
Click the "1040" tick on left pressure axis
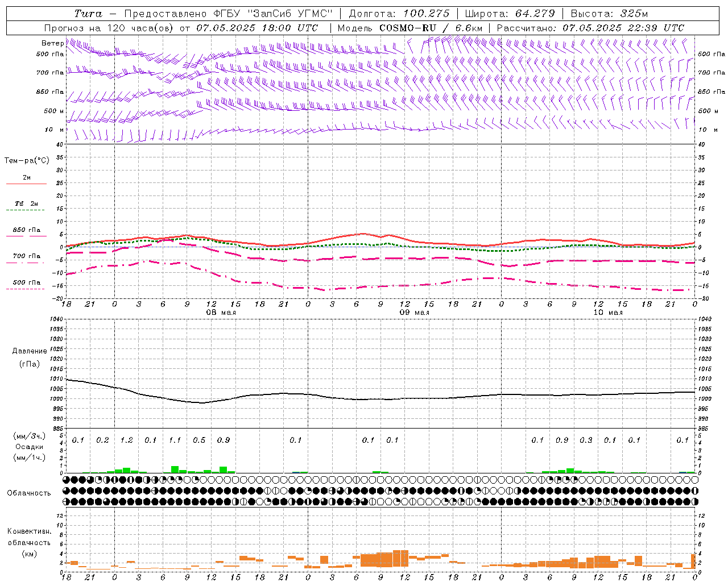pos(56,319)
